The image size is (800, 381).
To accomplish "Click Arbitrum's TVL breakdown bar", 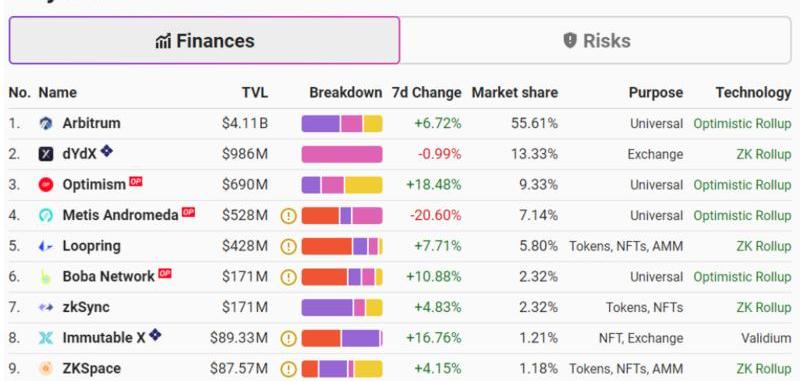I will (x=342, y=124).
